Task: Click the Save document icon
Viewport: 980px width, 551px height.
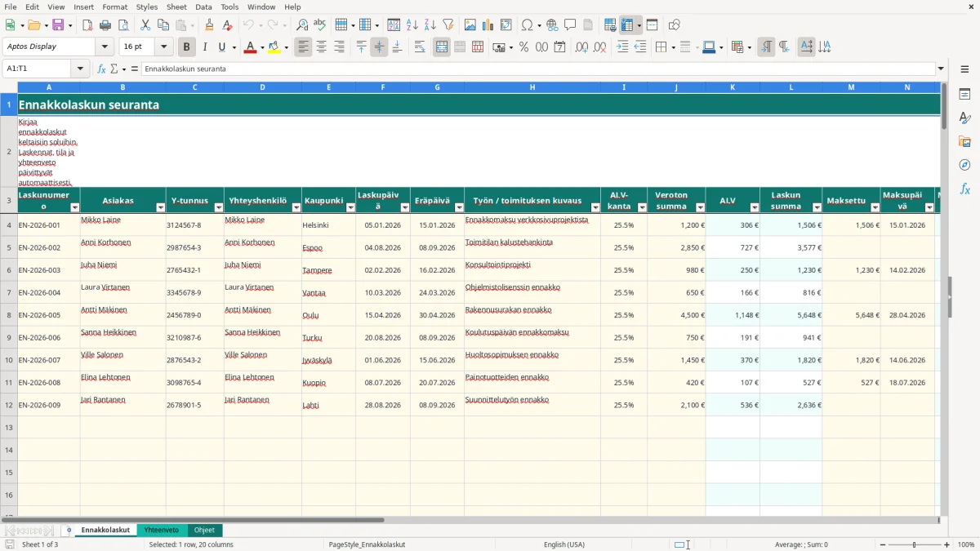Action: click(x=58, y=25)
